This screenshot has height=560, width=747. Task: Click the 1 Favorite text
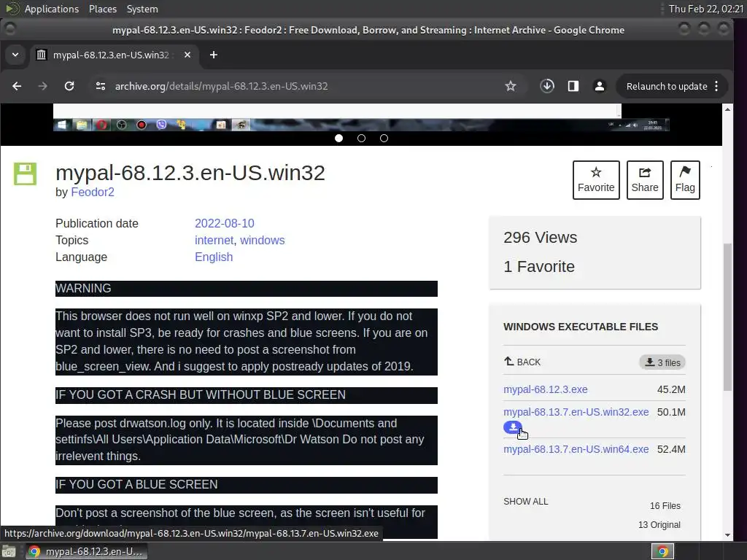(539, 266)
